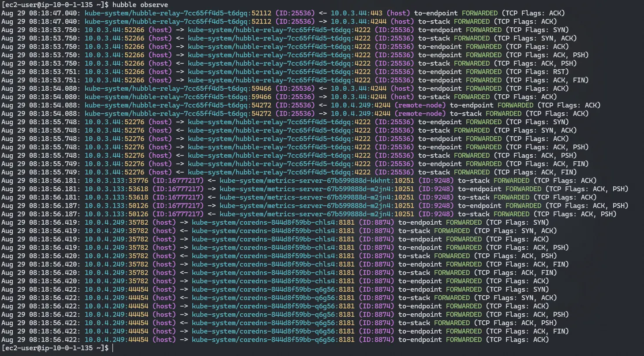
Task: Click "SYN, ACK" flags in the port 44454 flow
Action: [x=536, y=298]
